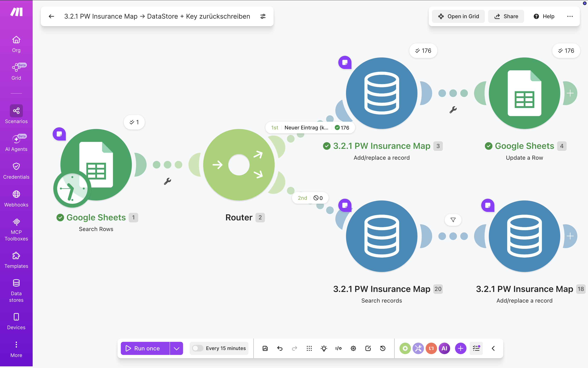Open scenario settings gear icon
588x368 pixels.
coord(353,348)
